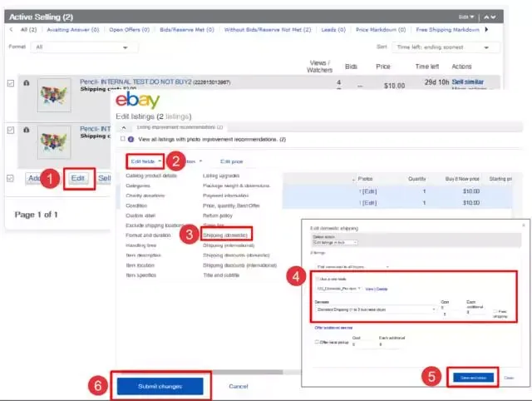This screenshot has height=401, width=532.
Task: Switch to Awaiting Answer (0) tab
Action: [73, 30]
